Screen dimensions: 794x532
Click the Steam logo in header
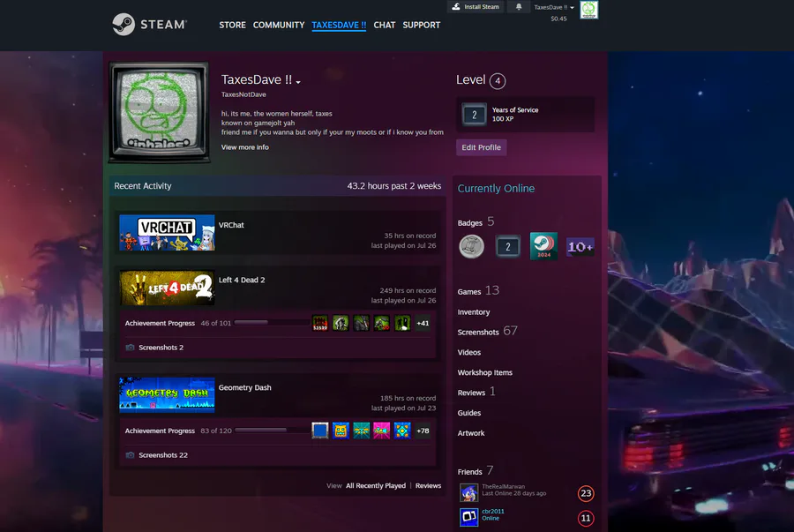pos(149,25)
